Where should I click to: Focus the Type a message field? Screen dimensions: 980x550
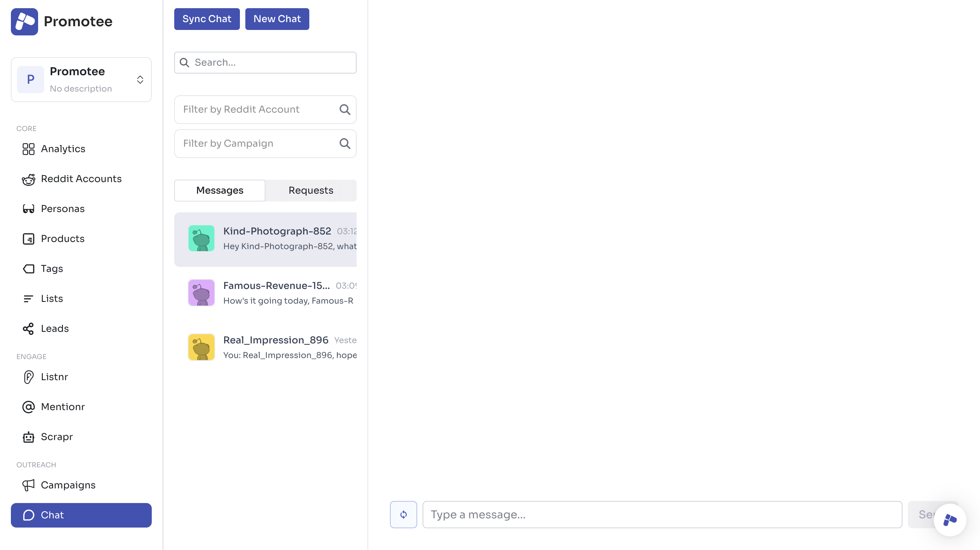(x=662, y=515)
